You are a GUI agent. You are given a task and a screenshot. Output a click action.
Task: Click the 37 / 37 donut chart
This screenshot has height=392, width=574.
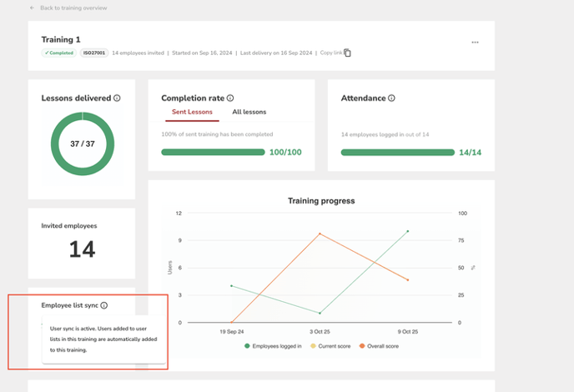(81, 143)
